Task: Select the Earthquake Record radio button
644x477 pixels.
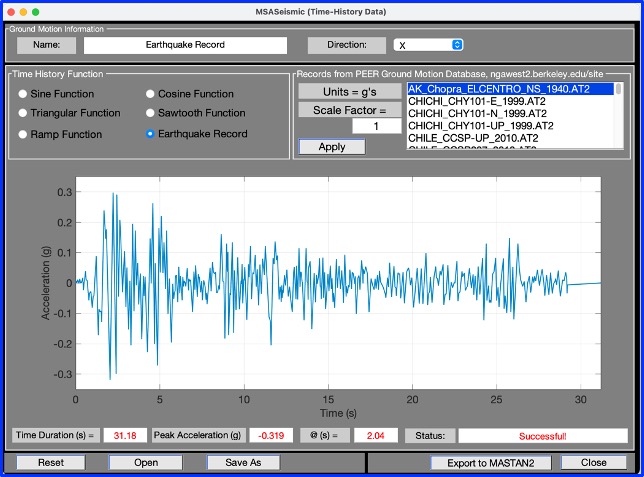Action: point(151,133)
